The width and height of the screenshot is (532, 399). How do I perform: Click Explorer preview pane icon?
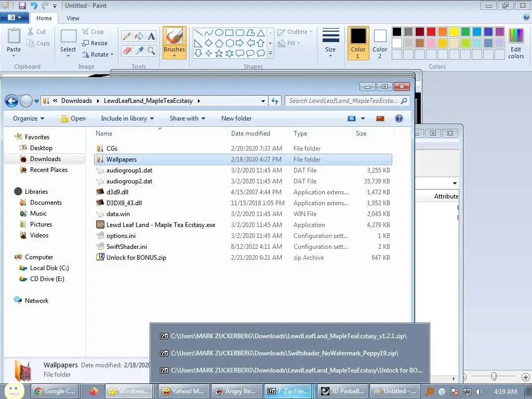(380, 118)
